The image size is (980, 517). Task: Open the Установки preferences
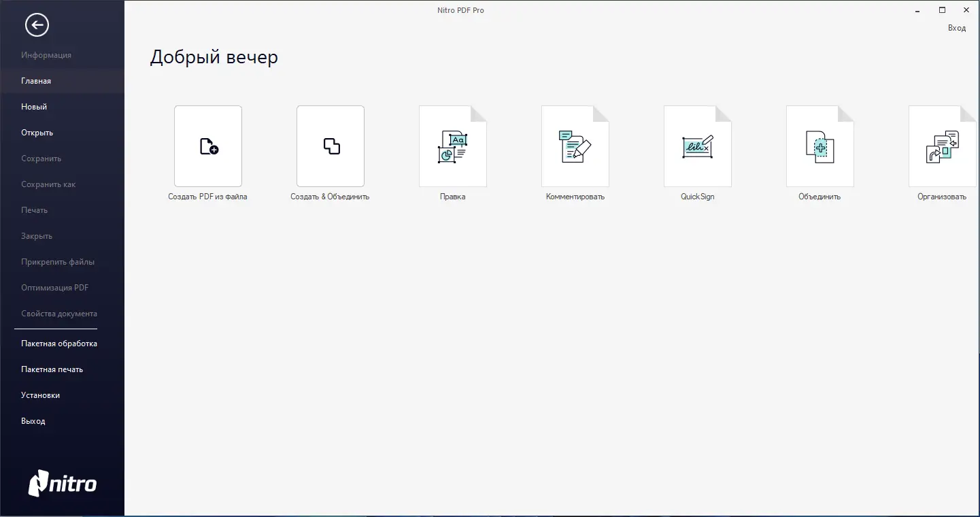(40, 395)
